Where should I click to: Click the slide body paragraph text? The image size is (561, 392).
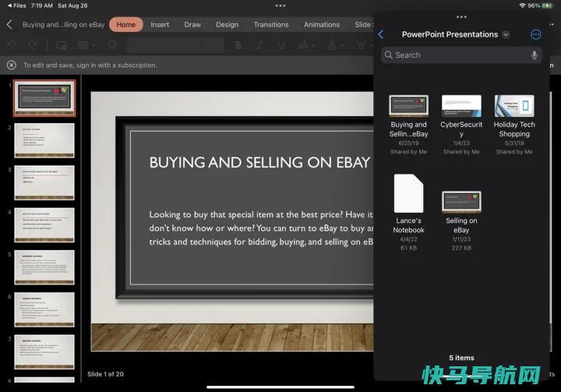tap(261, 228)
